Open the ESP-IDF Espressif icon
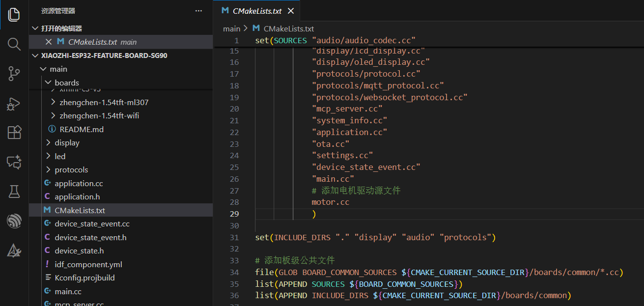The image size is (644, 306). tap(14, 222)
